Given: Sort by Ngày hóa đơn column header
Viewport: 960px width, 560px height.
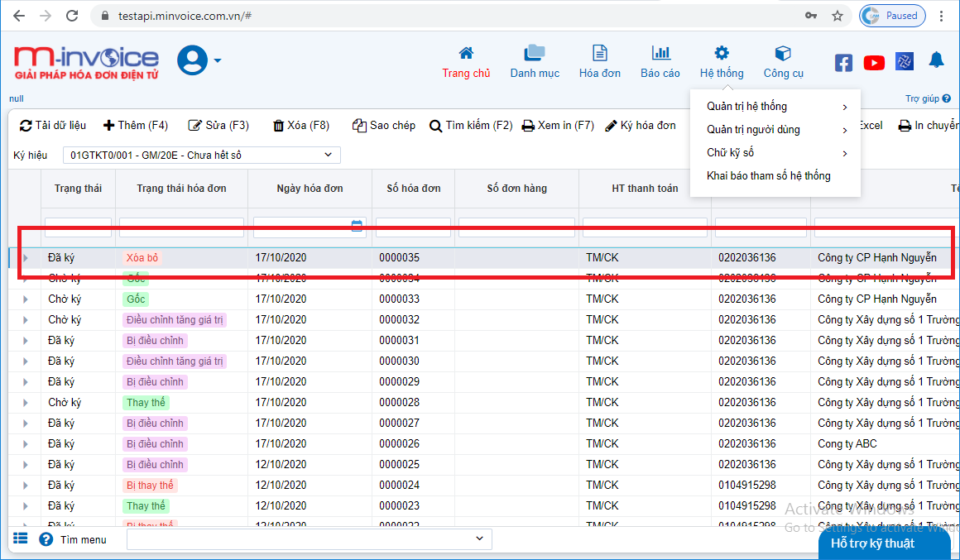Looking at the screenshot, I should (x=310, y=189).
